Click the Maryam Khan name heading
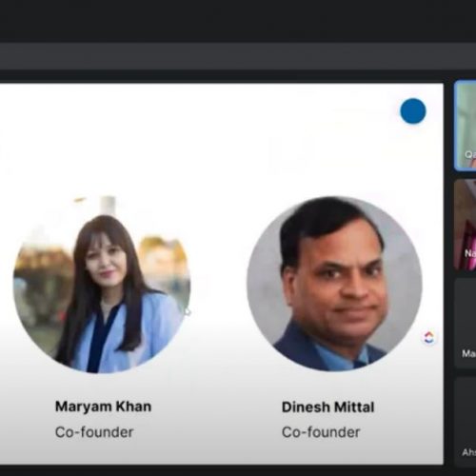Image resolution: width=476 pixels, height=476 pixels. [x=103, y=407]
